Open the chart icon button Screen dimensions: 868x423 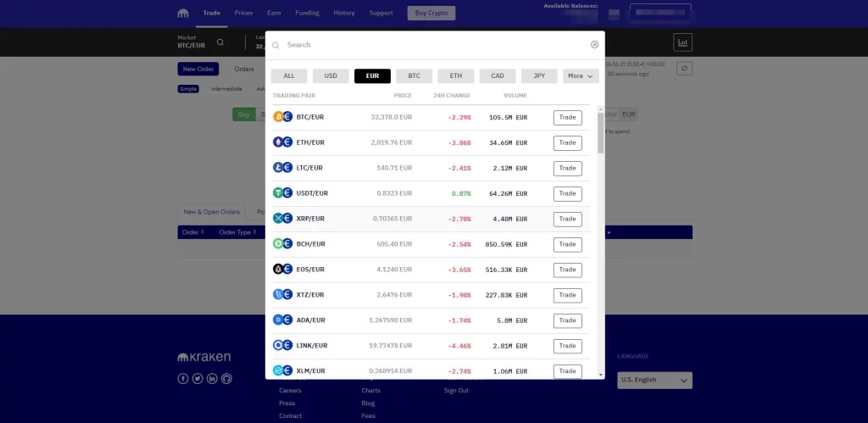682,42
